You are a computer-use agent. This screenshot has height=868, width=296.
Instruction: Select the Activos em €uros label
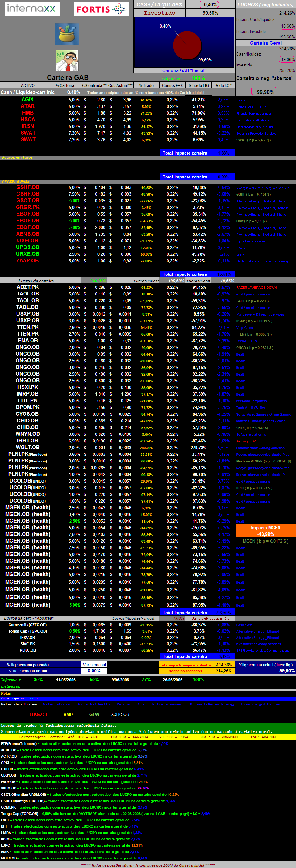(17, 157)
